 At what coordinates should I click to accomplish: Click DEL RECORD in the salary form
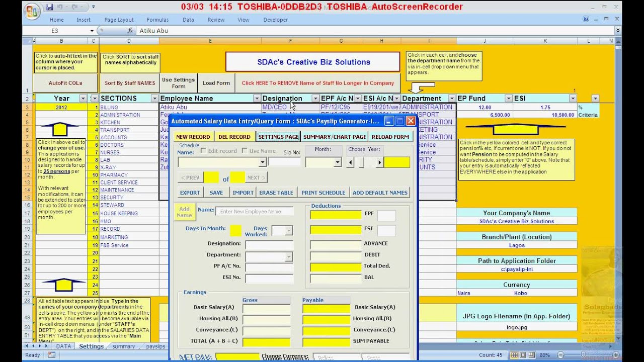coord(234,137)
